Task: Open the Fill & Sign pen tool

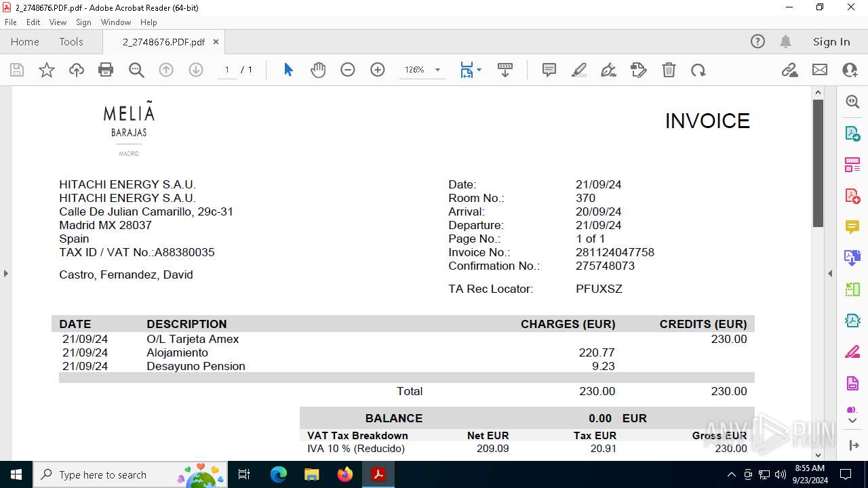Action: tap(609, 70)
